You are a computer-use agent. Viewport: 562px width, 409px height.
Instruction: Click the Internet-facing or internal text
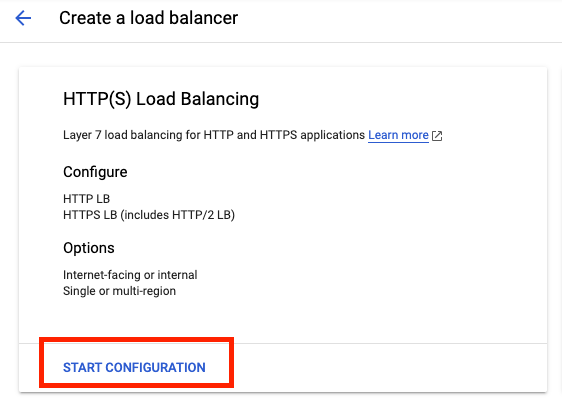(x=130, y=275)
